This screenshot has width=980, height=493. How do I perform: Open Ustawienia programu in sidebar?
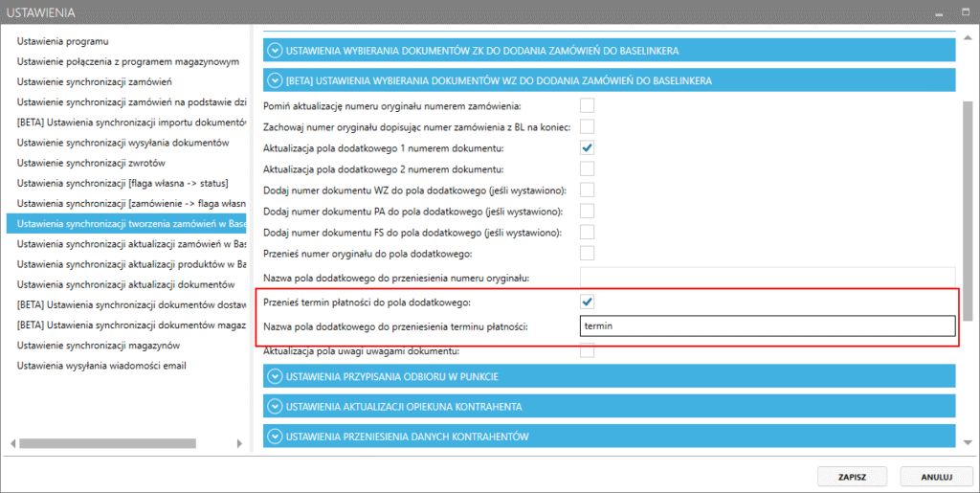(63, 42)
